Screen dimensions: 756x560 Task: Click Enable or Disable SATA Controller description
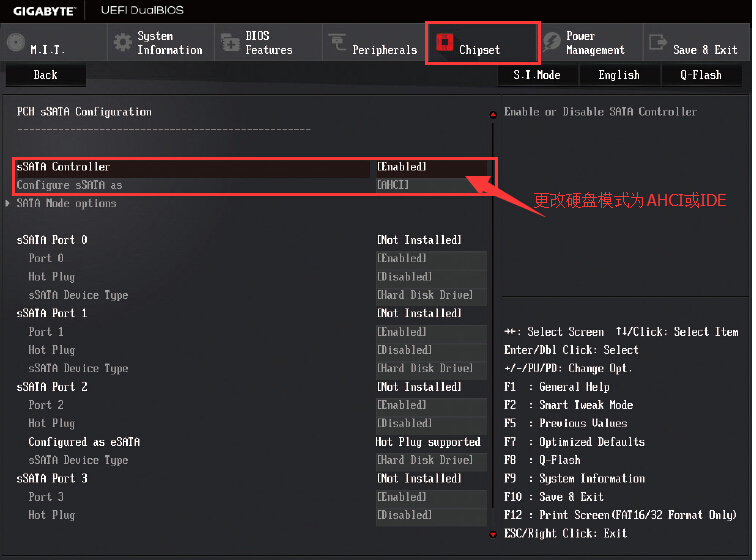[x=601, y=112]
